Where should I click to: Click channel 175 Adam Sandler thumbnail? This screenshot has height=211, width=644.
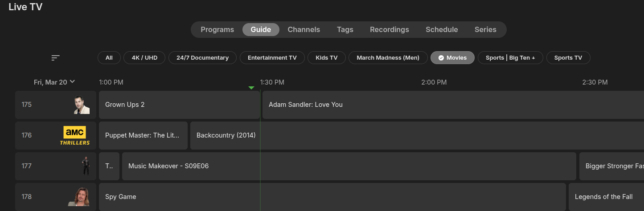pos(82,105)
